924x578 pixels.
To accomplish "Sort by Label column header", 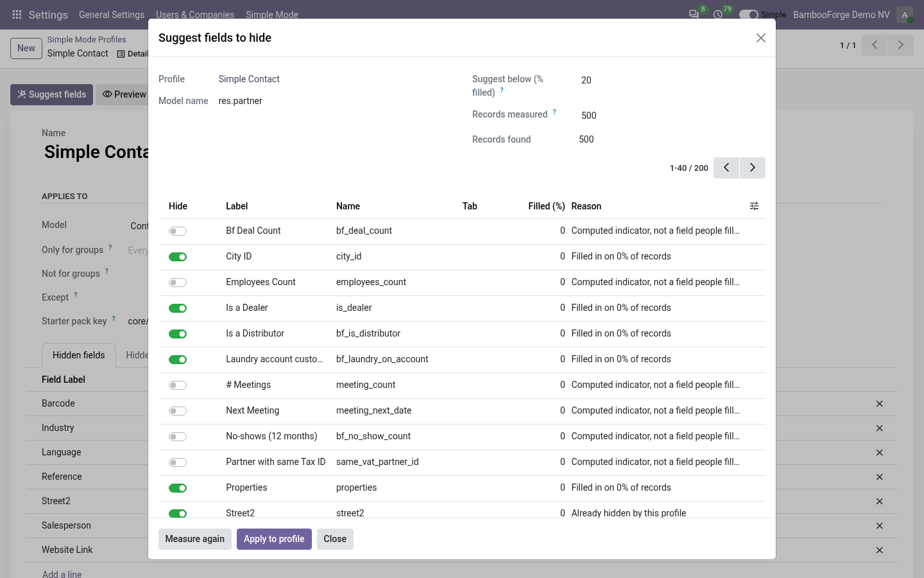I will click(x=237, y=206).
